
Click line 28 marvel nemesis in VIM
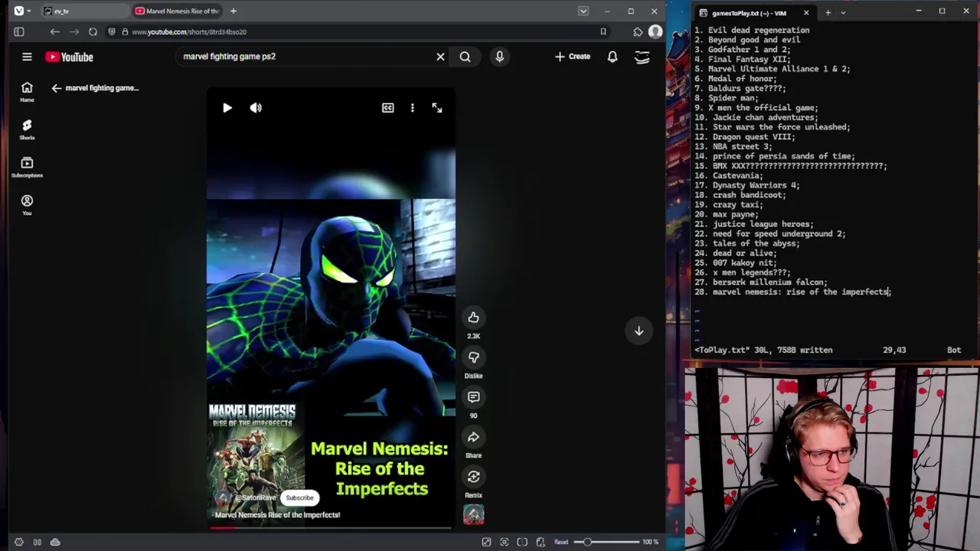point(792,292)
